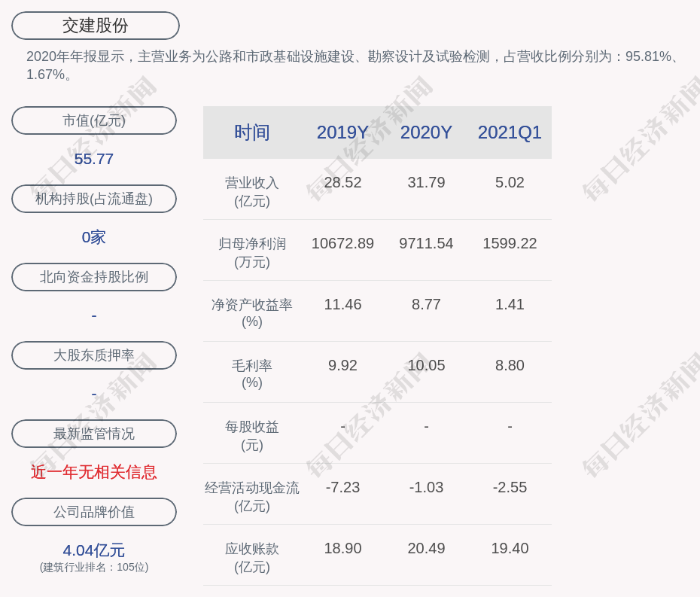Select receivables value 19.40
700x597 pixels.
(510, 548)
